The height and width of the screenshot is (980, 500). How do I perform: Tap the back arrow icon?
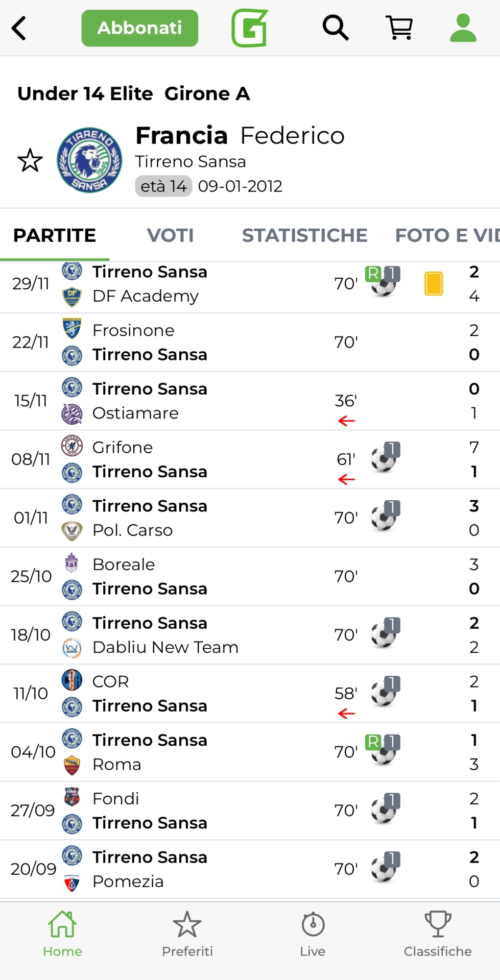point(19,28)
